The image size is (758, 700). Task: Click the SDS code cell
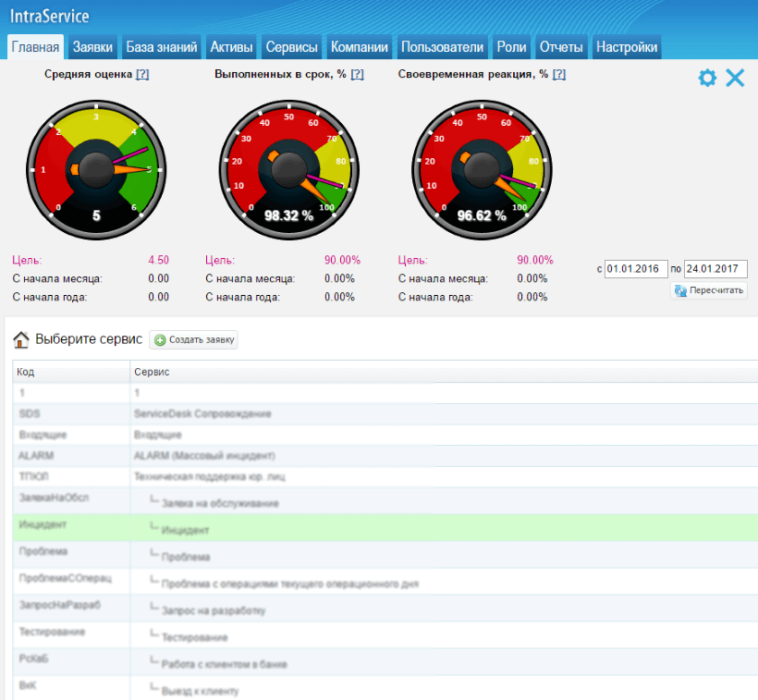[71, 414]
